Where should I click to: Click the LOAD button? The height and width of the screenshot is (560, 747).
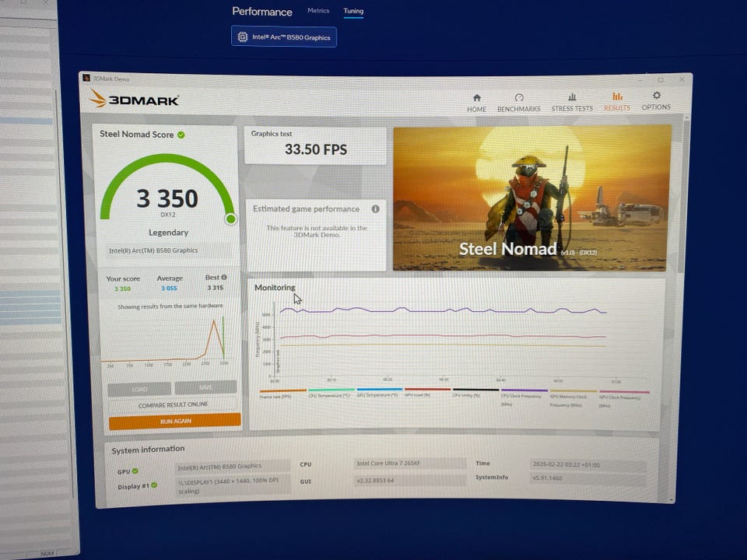click(139, 389)
